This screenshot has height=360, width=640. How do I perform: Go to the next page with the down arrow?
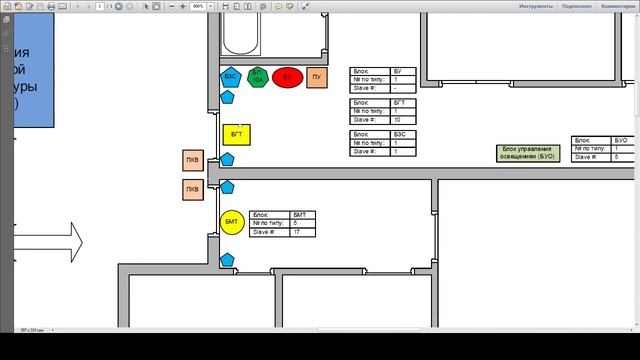point(89,6)
